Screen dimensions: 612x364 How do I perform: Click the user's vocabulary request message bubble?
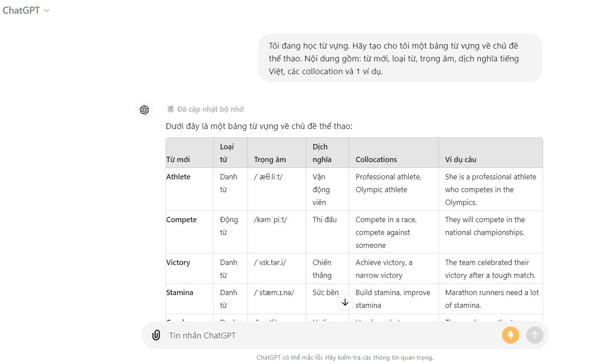click(x=400, y=58)
